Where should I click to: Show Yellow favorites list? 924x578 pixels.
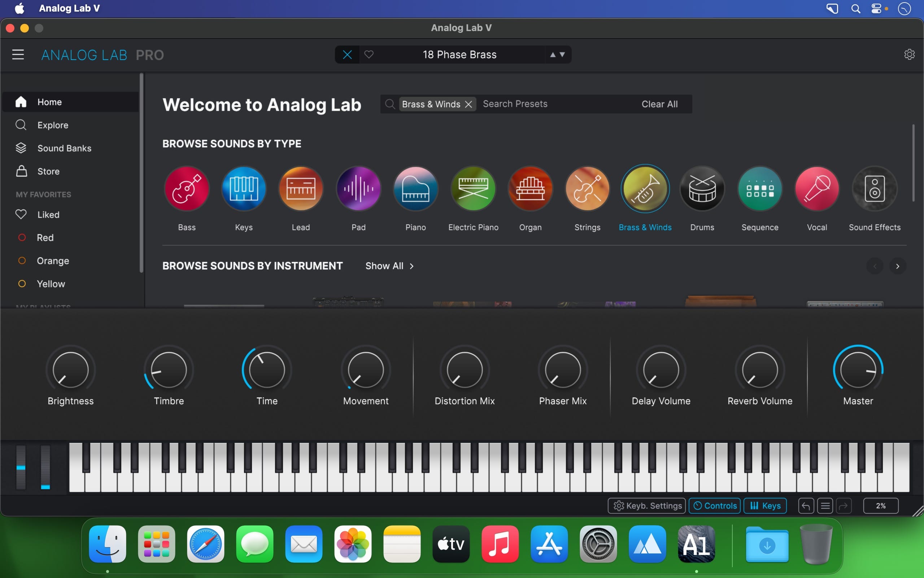point(71,284)
